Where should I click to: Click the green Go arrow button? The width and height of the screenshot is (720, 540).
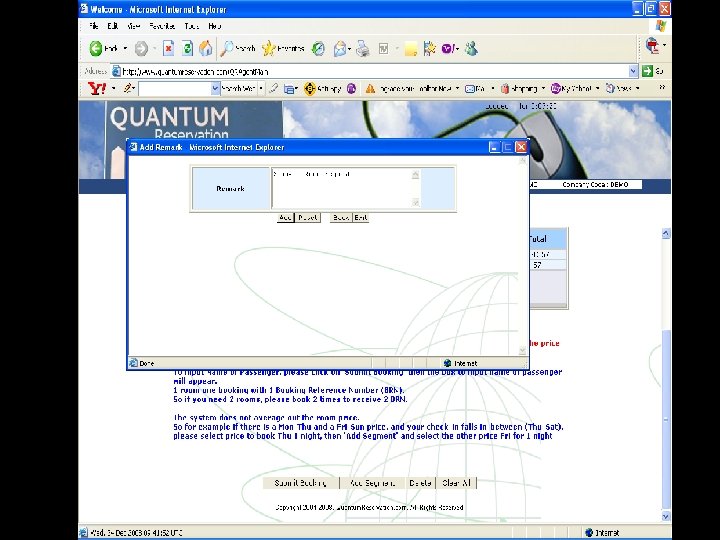[647, 71]
